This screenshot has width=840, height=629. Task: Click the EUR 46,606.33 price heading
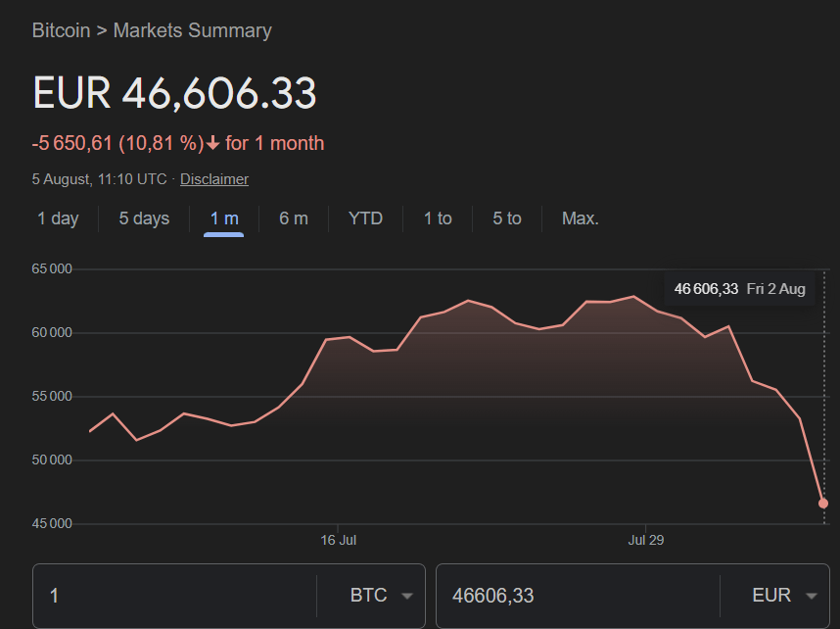pos(174,94)
